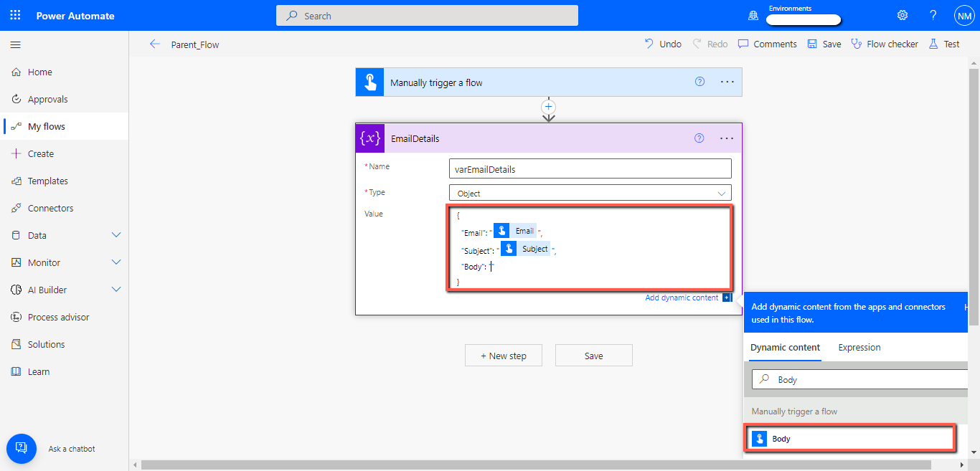Viewport: 980px width, 471px height.
Task: Open the Type dropdown showing Object
Action: click(x=590, y=193)
